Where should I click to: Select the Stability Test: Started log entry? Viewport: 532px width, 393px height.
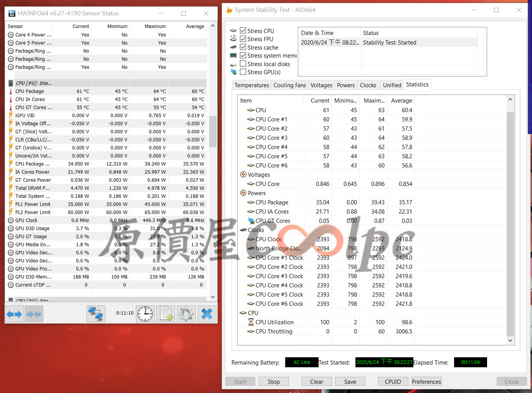coord(388,43)
